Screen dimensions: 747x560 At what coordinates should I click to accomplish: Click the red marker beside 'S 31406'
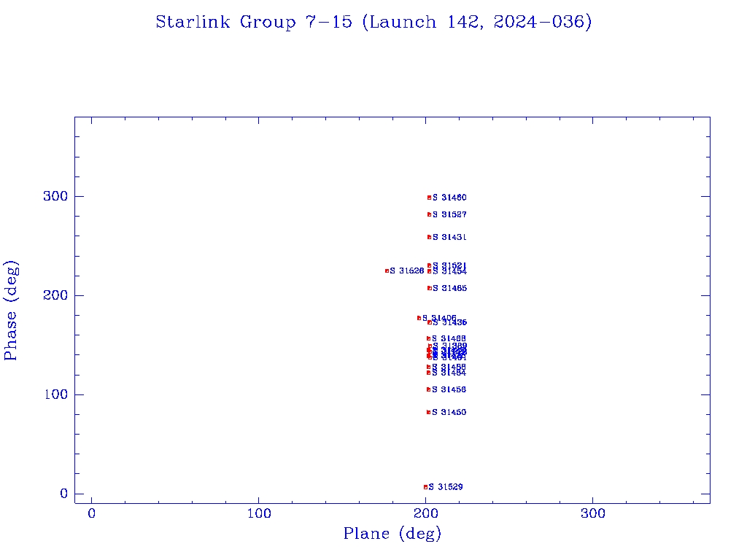pos(419,318)
